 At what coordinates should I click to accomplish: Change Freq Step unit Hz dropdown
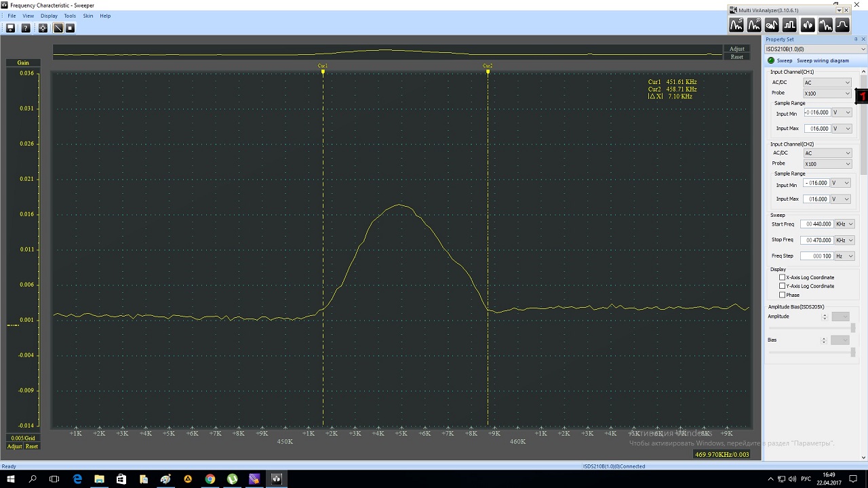coord(844,256)
